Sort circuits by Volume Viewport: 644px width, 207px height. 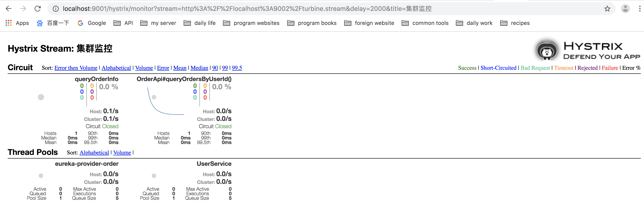click(x=144, y=68)
